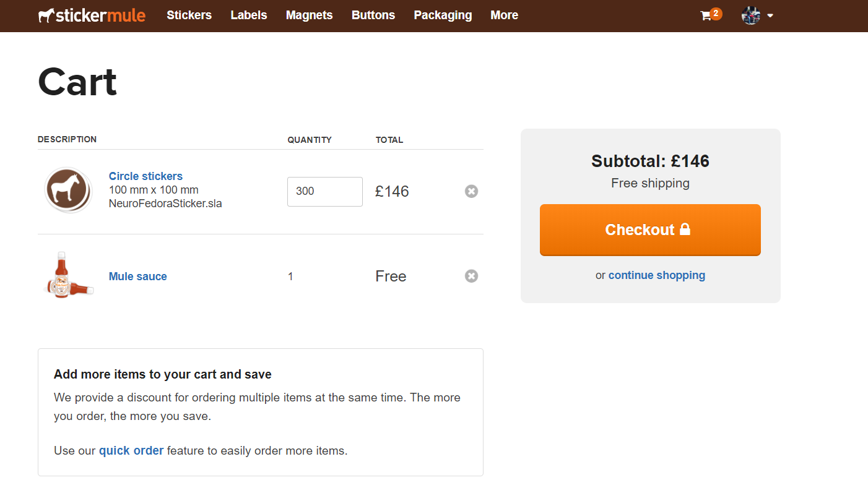Screen dimensions: 868x480
Task: Select the NeuroFedoraSticker.sla file name
Action: 165,204
